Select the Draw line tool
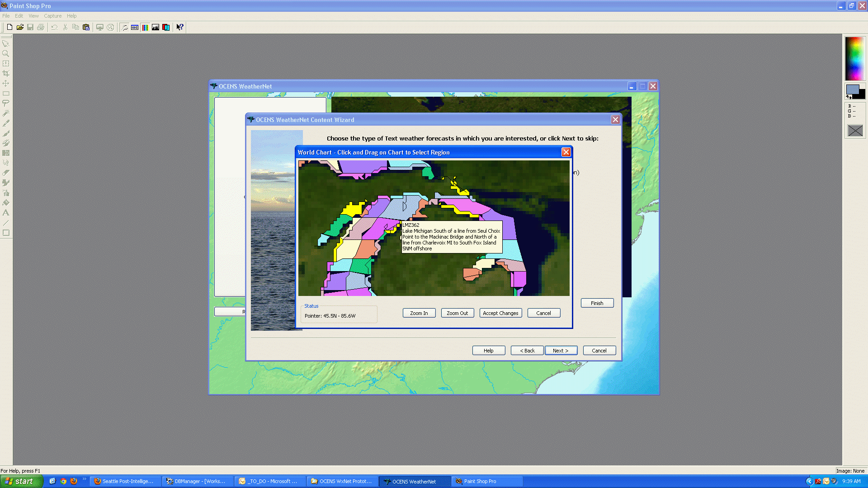The image size is (868, 488). click(x=6, y=222)
